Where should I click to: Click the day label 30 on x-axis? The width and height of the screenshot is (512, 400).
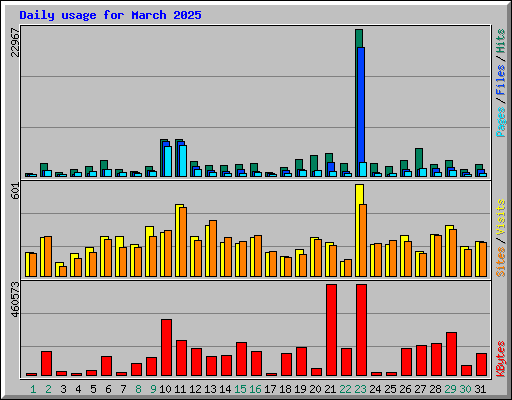click(x=465, y=389)
